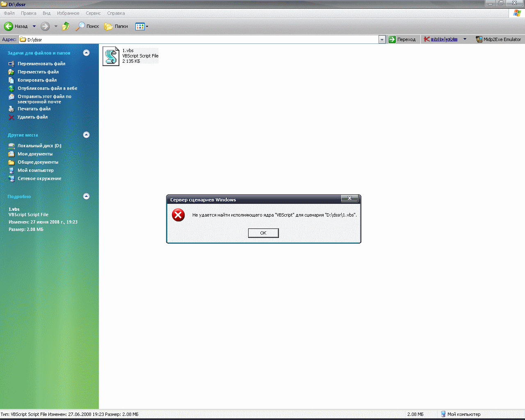Screen dimensions: 525x420
Task: Click send file by e-mail link
Action: click(44, 99)
